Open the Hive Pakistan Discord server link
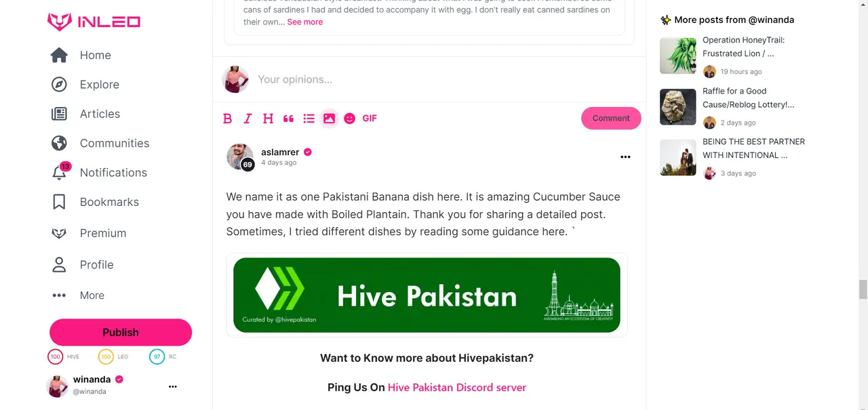Screen dimensions: 868x410 coord(457,388)
